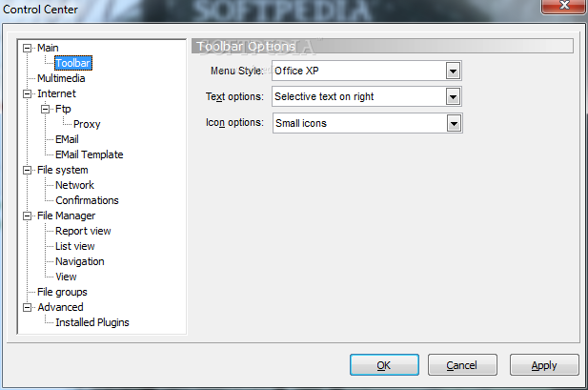Screen dimensions: 588x390
Task: Collapse the File system node
Action: [x=27, y=170]
